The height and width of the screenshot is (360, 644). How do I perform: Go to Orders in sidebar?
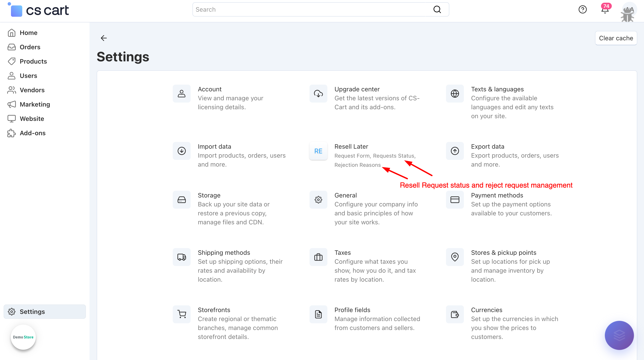[30, 47]
